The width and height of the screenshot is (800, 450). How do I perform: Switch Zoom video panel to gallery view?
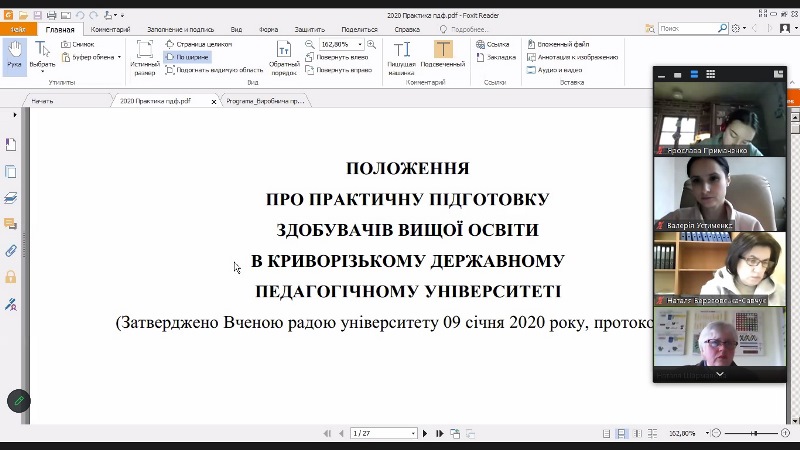tap(710, 74)
